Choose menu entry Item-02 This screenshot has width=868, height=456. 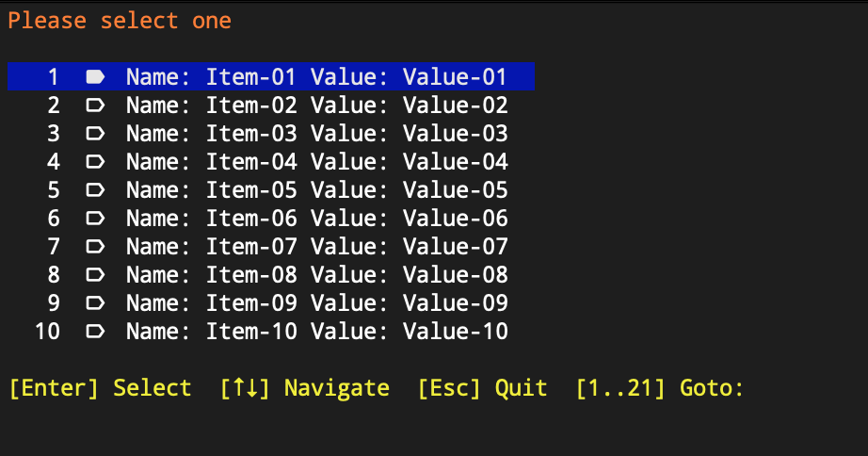[x=271, y=105]
